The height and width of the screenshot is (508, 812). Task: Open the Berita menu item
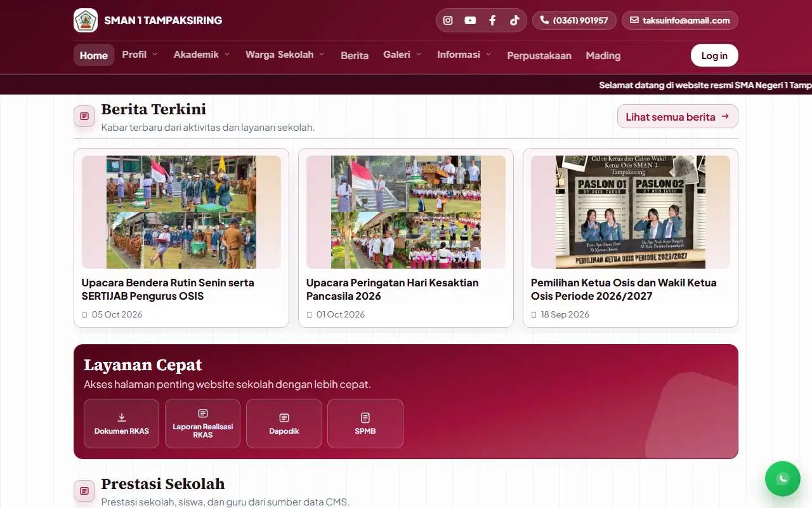click(x=355, y=55)
